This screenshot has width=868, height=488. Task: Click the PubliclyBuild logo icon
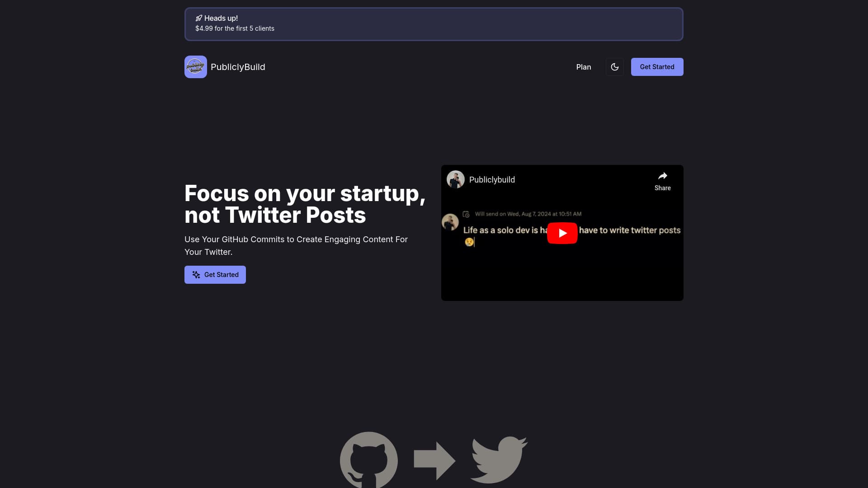click(195, 66)
